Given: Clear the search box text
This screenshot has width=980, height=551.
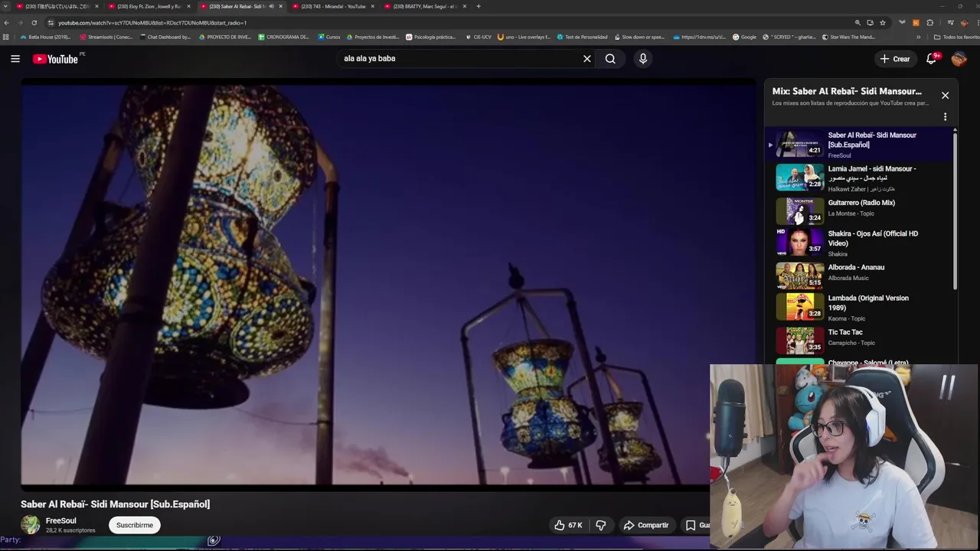Looking at the screenshot, I should pos(587,58).
